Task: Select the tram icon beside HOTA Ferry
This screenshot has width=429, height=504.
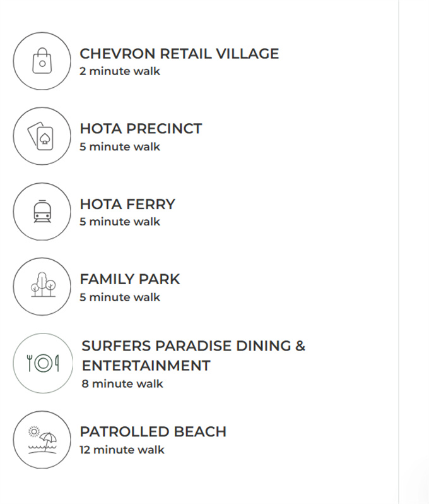Action: coord(42,212)
